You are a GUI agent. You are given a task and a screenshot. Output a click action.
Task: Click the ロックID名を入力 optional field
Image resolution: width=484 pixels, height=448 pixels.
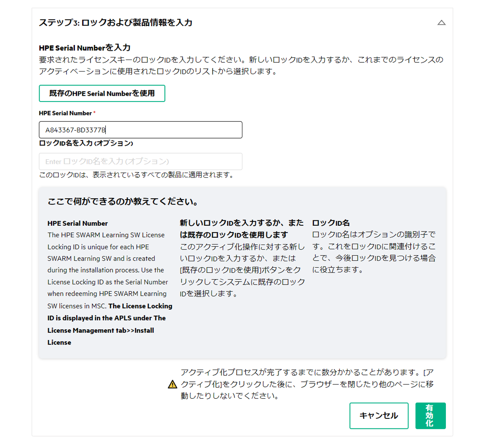point(140,162)
